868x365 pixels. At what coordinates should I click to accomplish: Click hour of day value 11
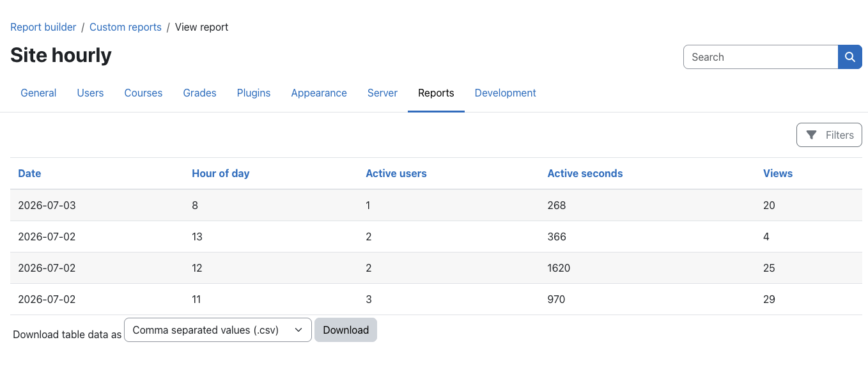pos(196,299)
